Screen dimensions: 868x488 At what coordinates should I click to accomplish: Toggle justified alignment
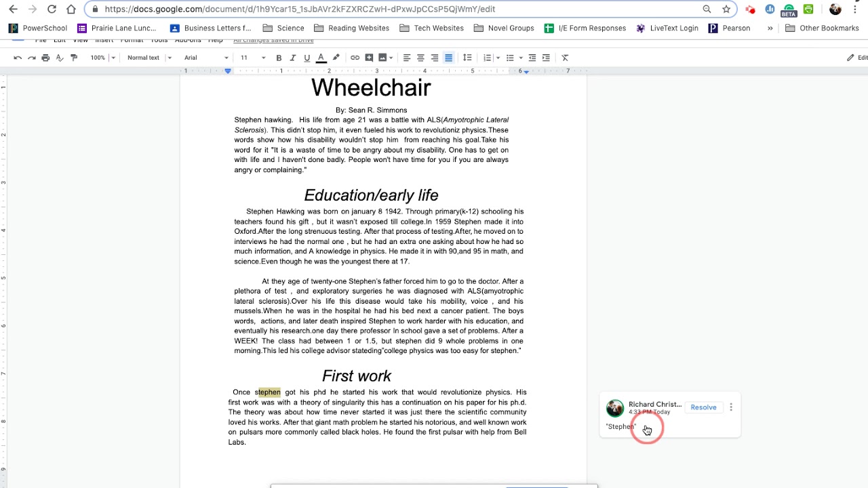pyautogui.click(x=448, y=58)
